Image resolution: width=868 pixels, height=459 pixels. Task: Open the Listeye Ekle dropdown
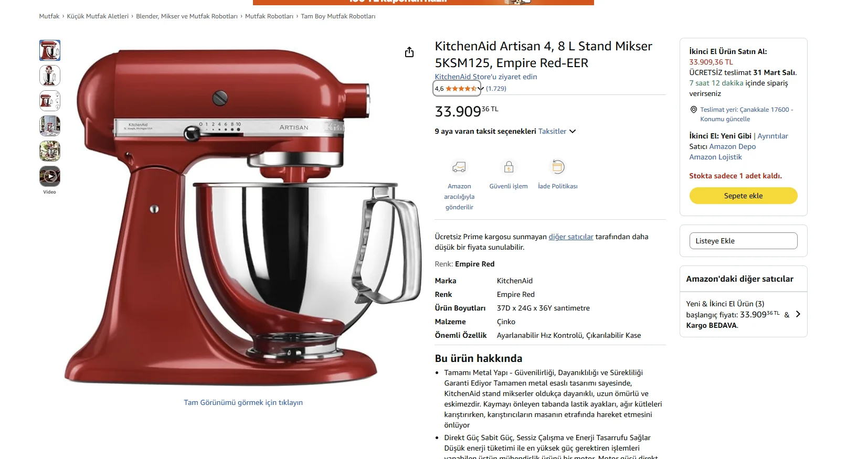743,241
